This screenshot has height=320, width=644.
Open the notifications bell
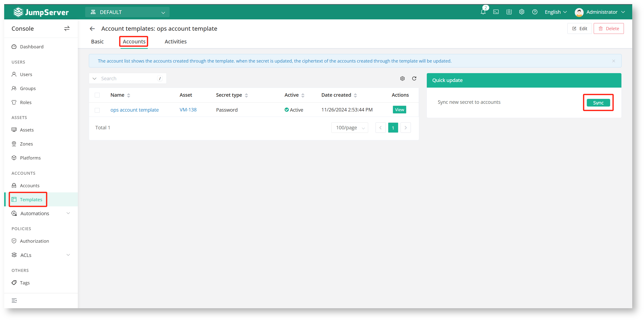coord(483,12)
